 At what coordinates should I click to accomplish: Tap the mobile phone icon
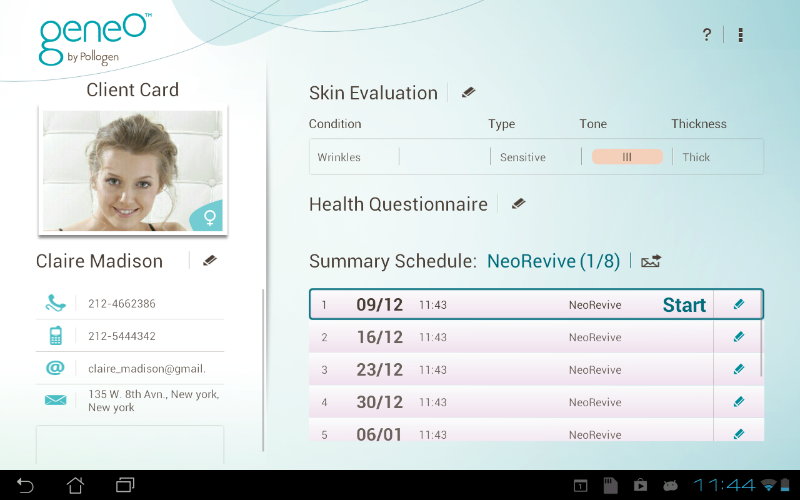pyautogui.click(x=56, y=336)
